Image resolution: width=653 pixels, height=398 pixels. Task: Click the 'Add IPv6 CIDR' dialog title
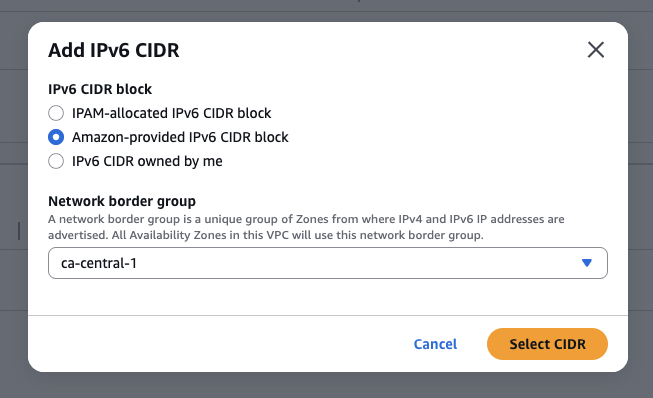[114, 50]
